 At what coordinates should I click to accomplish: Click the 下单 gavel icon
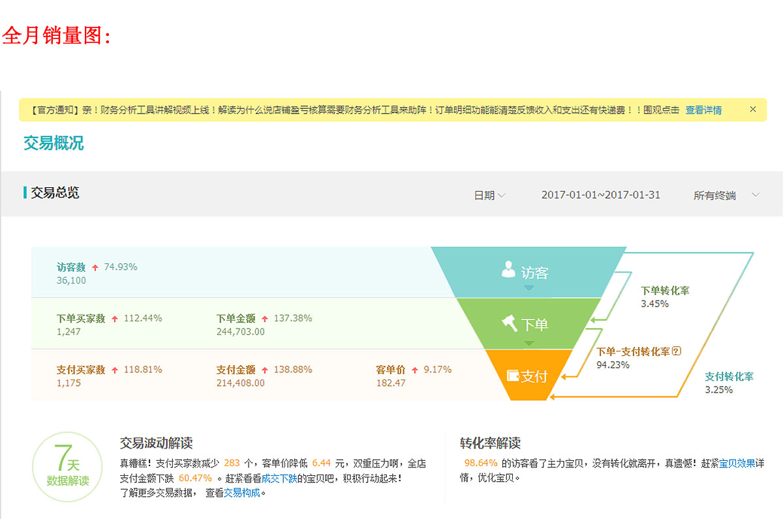pyautogui.click(x=510, y=323)
